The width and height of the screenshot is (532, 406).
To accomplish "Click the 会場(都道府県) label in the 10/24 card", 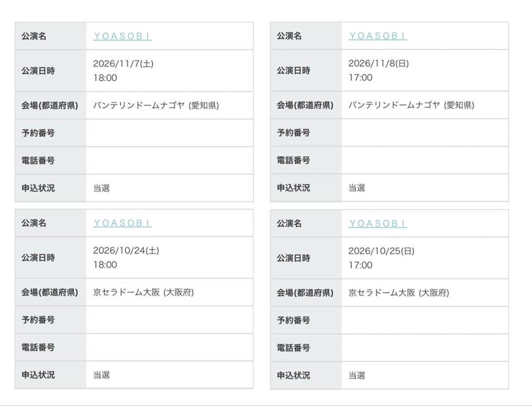I will tap(50, 293).
